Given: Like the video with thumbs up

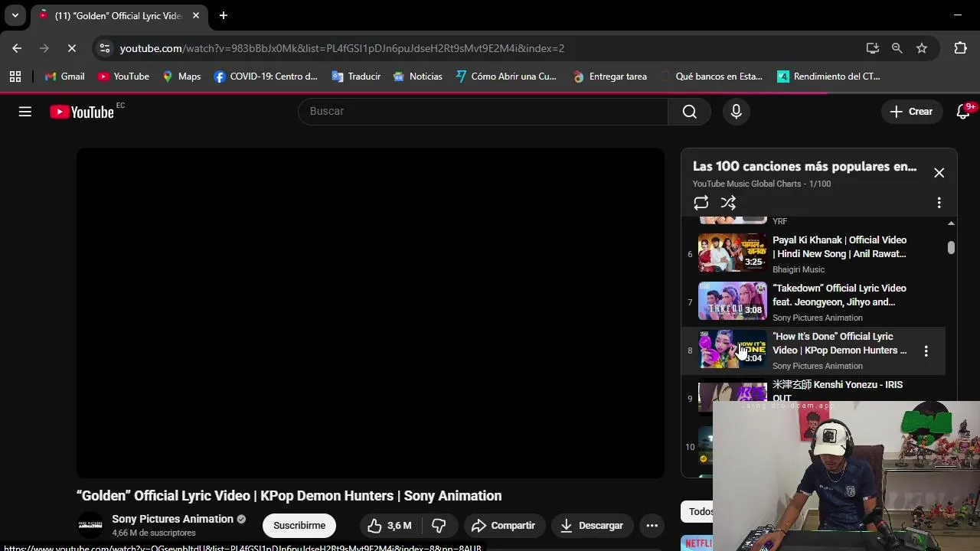Looking at the screenshot, I should pos(390,526).
